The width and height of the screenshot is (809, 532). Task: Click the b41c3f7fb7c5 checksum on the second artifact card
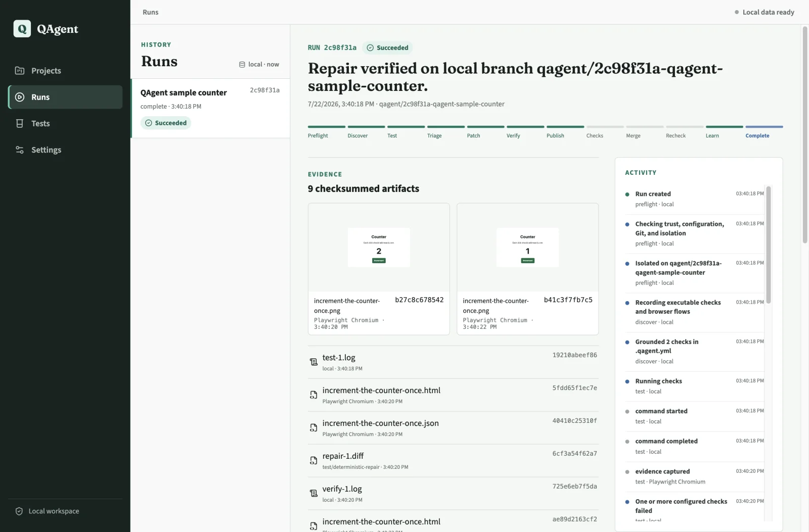(x=568, y=300)
